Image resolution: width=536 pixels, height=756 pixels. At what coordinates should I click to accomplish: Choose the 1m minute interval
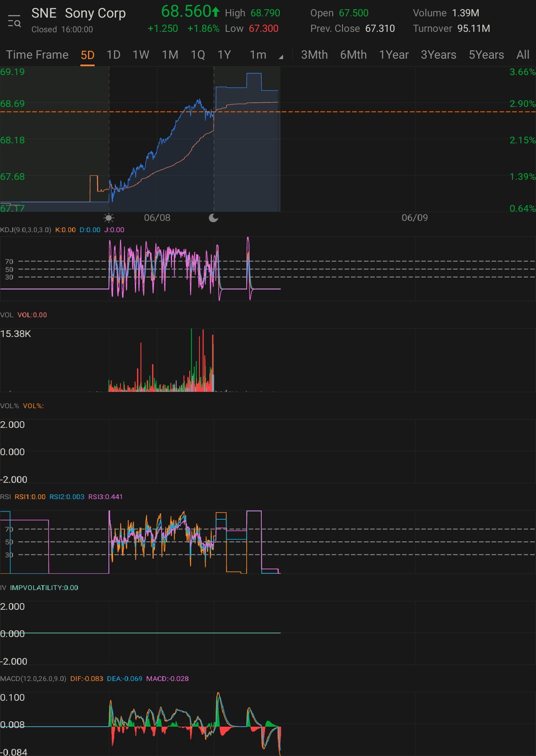click(258, 55)
